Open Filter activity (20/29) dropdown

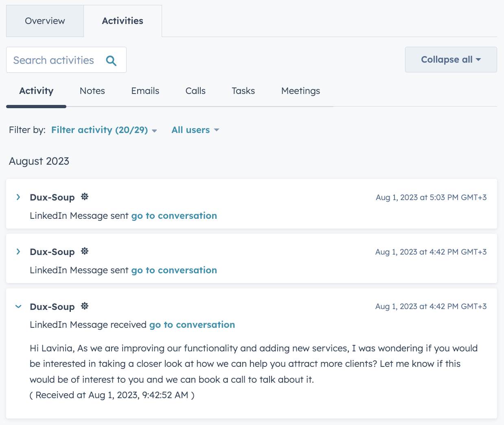(104, 130)
